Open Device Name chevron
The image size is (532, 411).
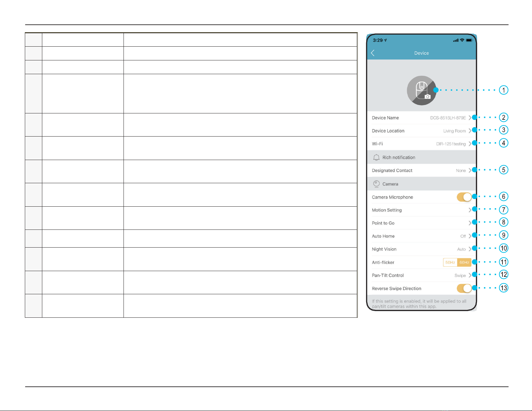[x=470, y=118]
